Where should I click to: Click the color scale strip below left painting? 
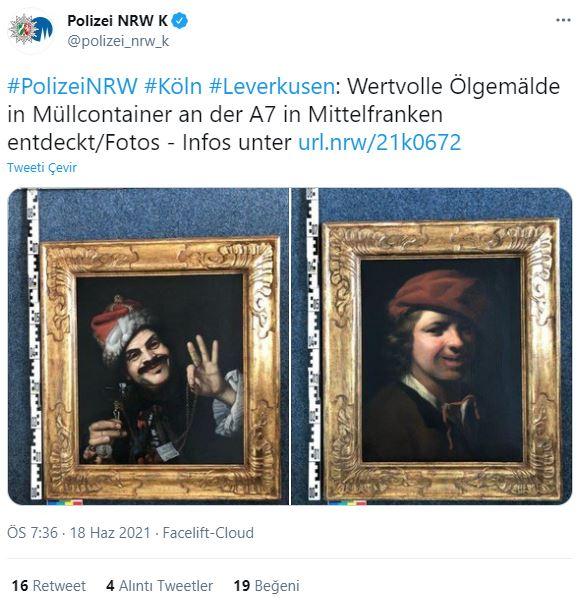click(65, 502)
